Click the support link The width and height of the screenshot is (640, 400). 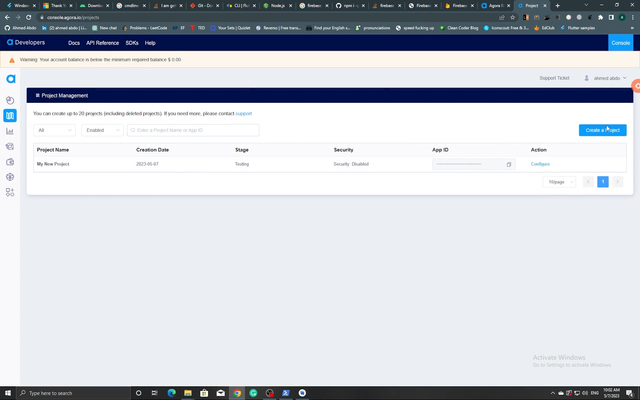(244, 113)
